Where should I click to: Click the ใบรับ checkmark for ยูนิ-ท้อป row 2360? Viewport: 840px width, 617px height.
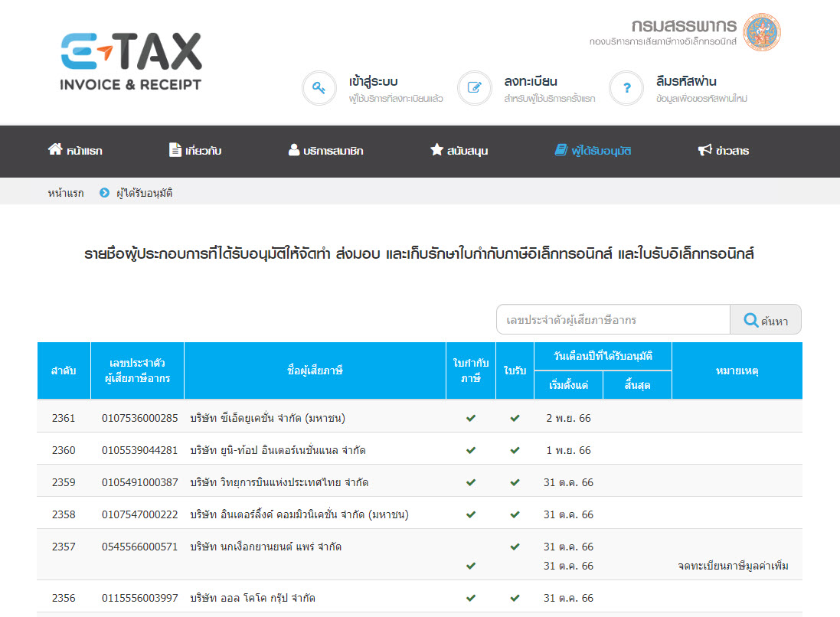click(514, 450)
